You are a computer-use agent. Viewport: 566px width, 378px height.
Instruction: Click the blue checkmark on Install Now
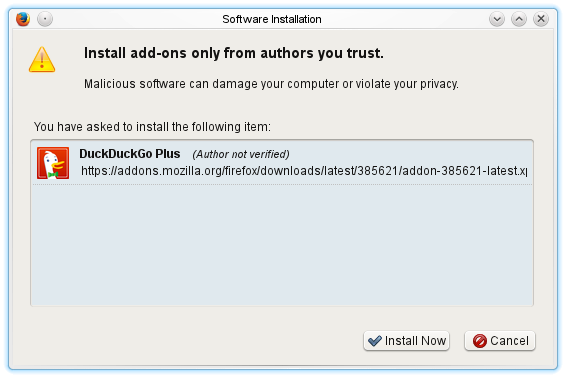375,340
